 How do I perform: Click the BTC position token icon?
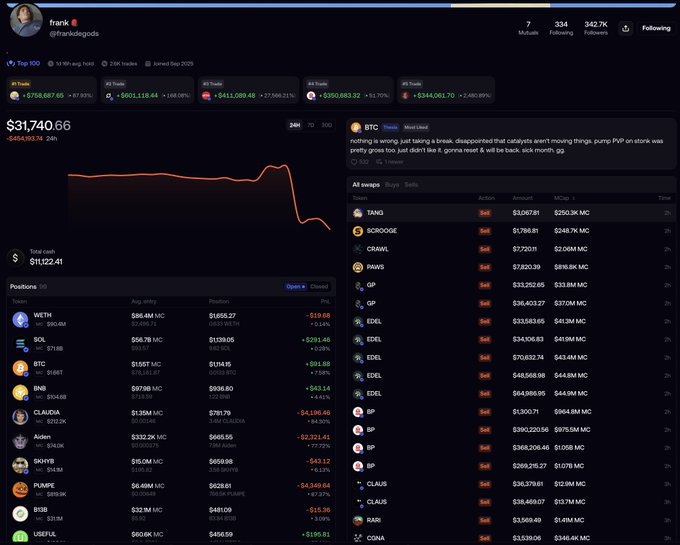click(20, 368)
